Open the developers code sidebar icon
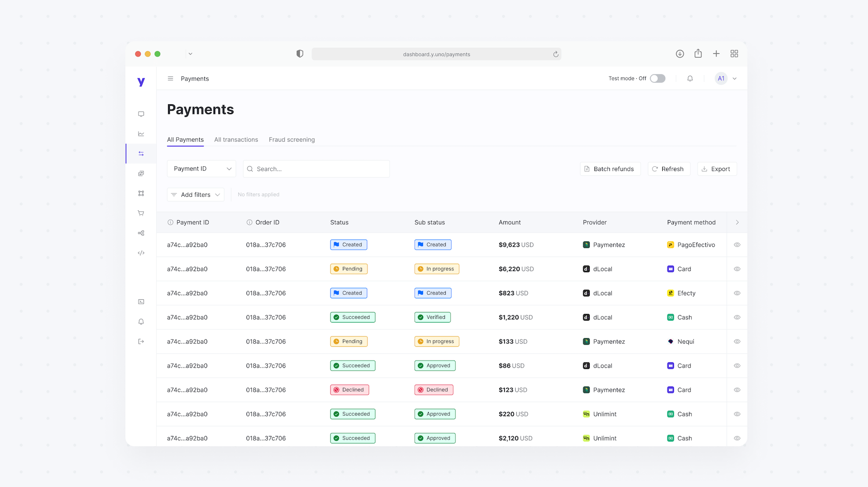The image size is (868, 487). (x=141, y=253)
